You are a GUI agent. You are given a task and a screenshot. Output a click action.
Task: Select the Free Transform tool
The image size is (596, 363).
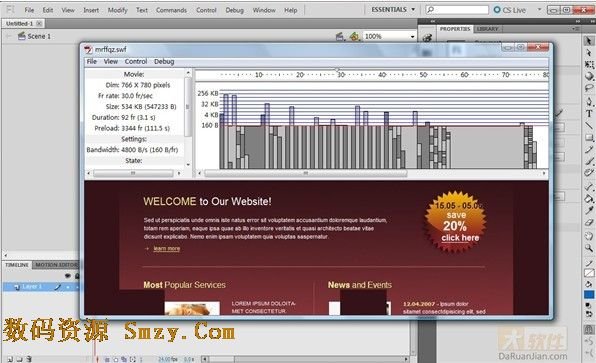tap(589, 64)
